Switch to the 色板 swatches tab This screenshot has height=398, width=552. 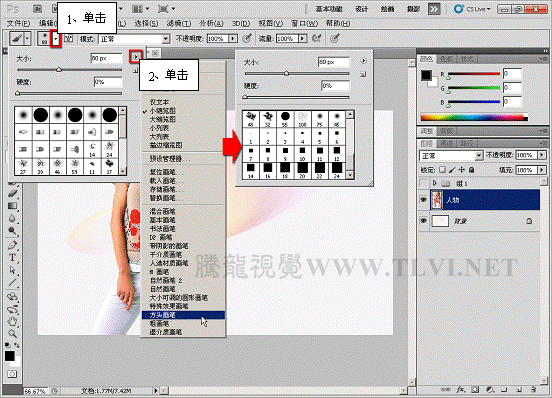click(x=447, y=59)
